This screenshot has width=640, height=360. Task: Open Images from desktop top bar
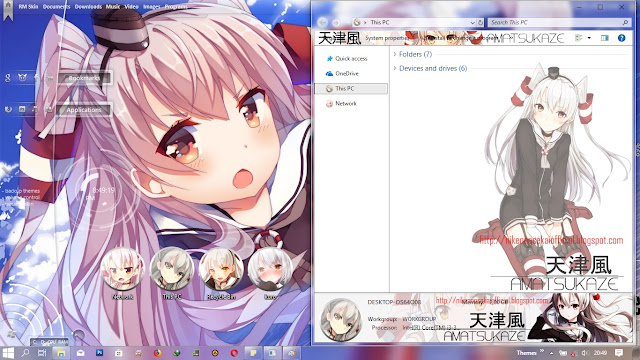(152, 7)
